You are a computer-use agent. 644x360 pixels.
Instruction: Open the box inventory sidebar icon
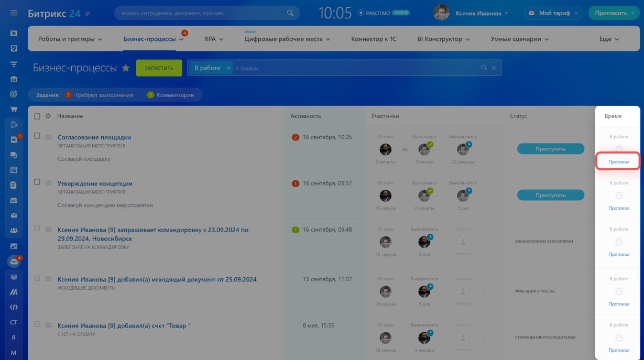click(14, 277)
